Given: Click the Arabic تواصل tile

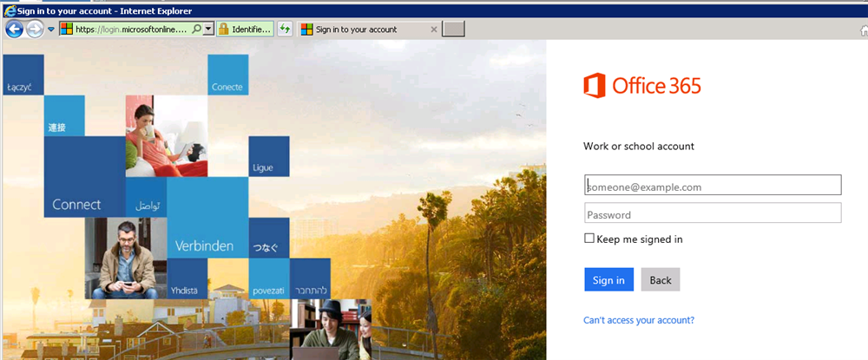Looking at the screenshot, I should [146, 198].
